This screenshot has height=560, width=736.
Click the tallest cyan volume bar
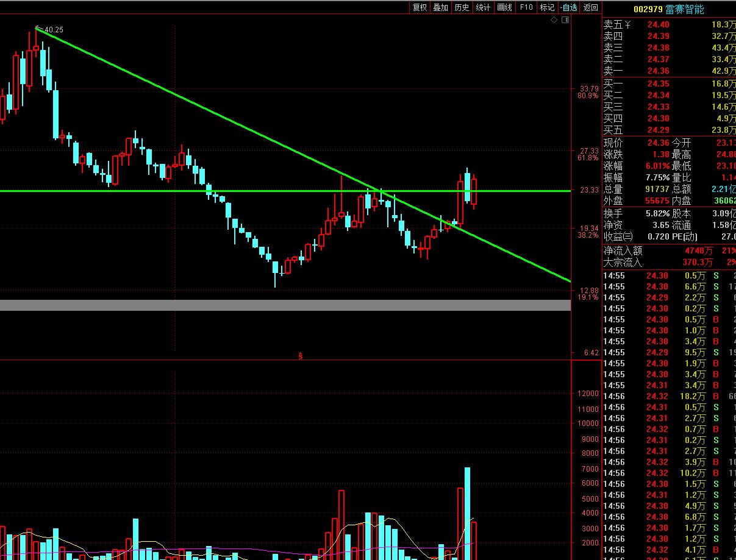point(468,514)
